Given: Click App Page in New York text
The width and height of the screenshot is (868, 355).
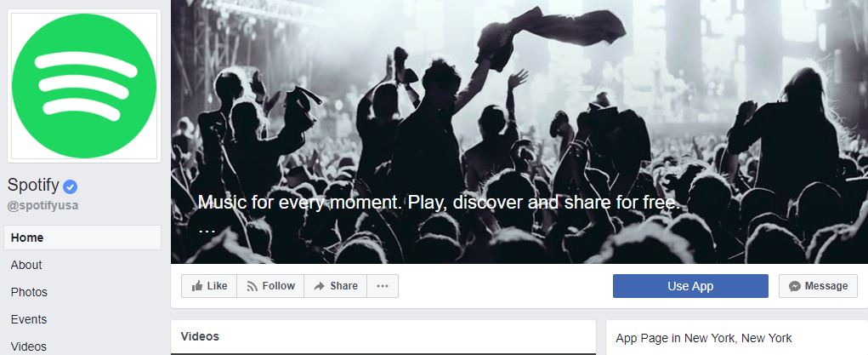Looking at the screenshot, I should tap(704, 338).
